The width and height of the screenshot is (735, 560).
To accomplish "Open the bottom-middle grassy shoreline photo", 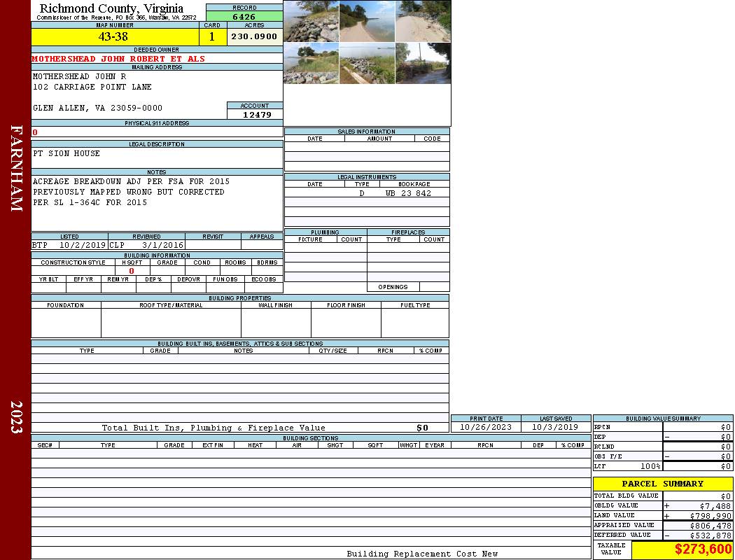I will tap(367, 64).
